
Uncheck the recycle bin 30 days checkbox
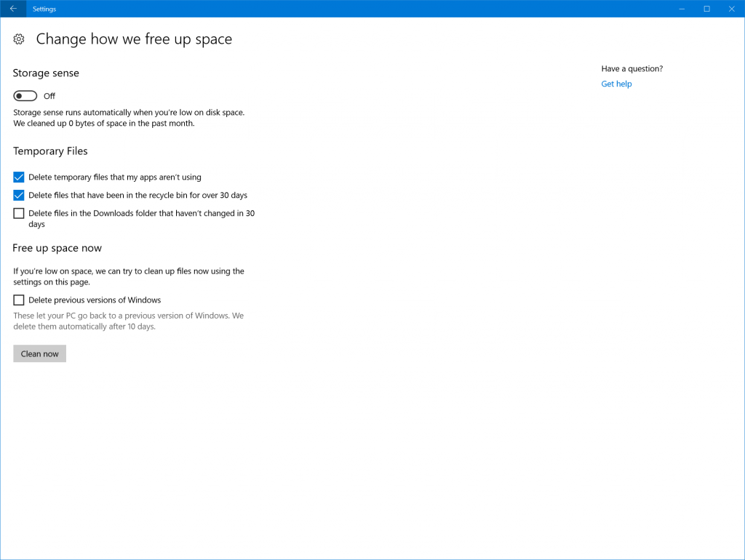[19, 195]
